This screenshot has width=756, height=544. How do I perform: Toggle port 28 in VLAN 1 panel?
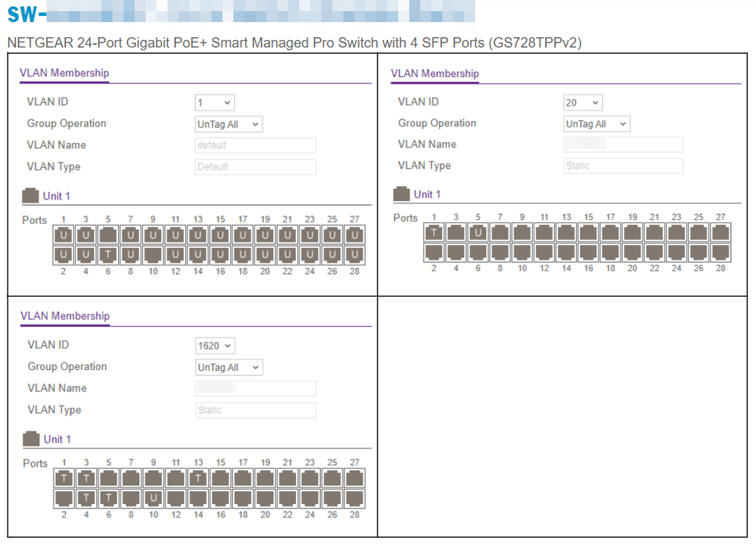(354, 255)
